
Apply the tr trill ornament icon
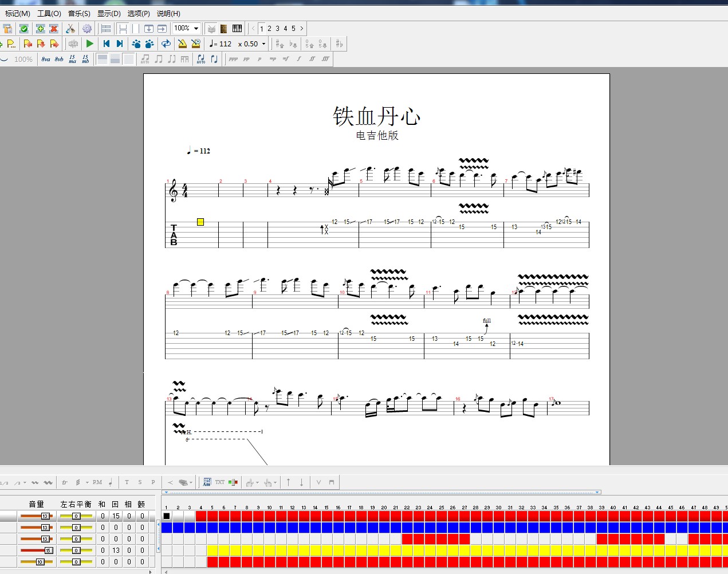64,482
